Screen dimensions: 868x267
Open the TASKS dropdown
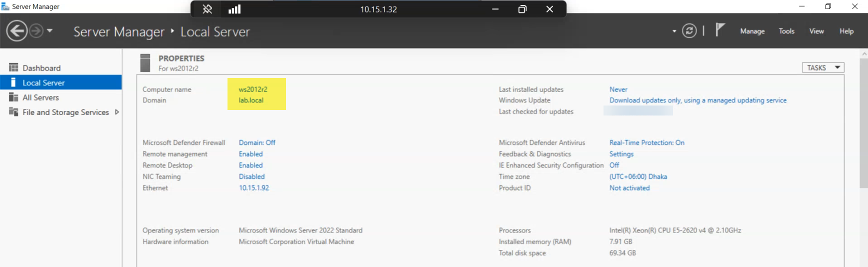823,67
